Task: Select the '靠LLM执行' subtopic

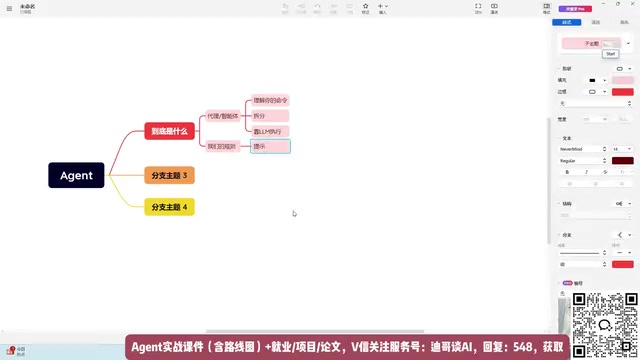Action: 270,131
